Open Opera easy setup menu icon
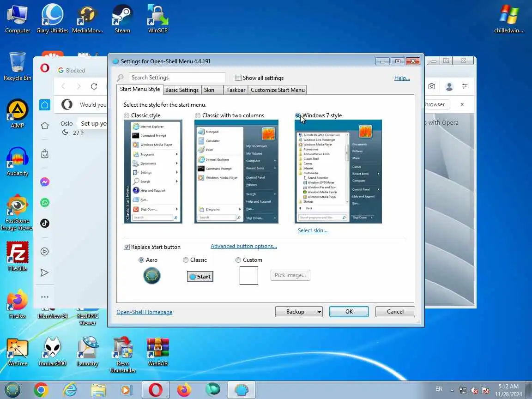The image size is (532, 399). [x=465, y=86]
